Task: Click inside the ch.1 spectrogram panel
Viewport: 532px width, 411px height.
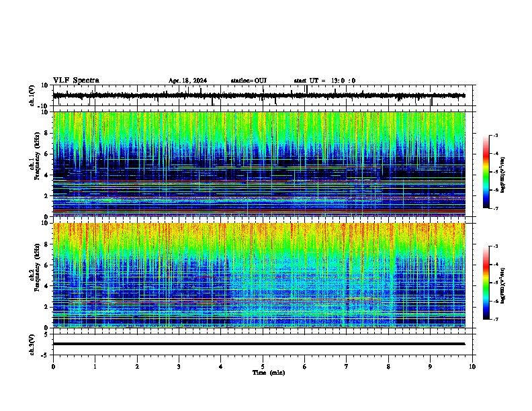Action: pyautogui.click(x=259, y=164)
